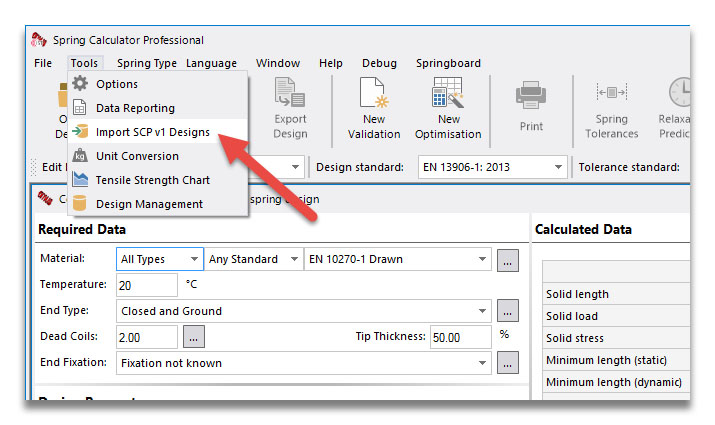The image size is (715, 425).
Task: Open the Springboard menu
Action: coord(448,63)
